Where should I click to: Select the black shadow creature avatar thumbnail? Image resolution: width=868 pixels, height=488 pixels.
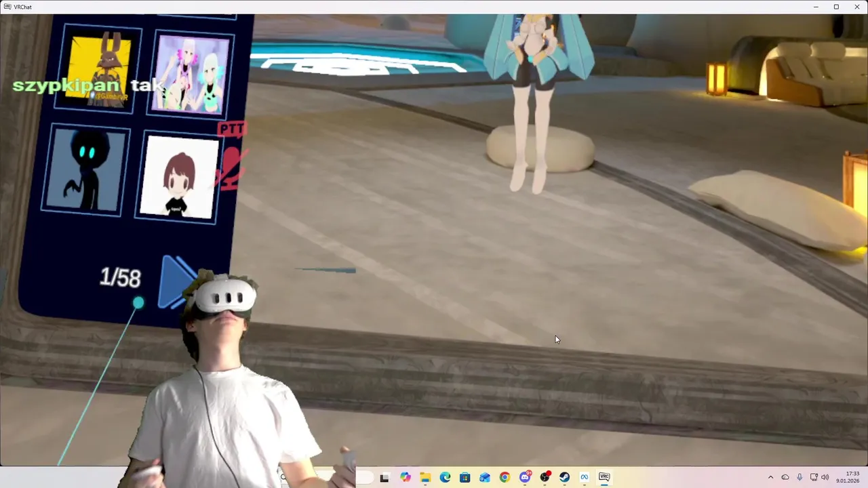[85, 171]
